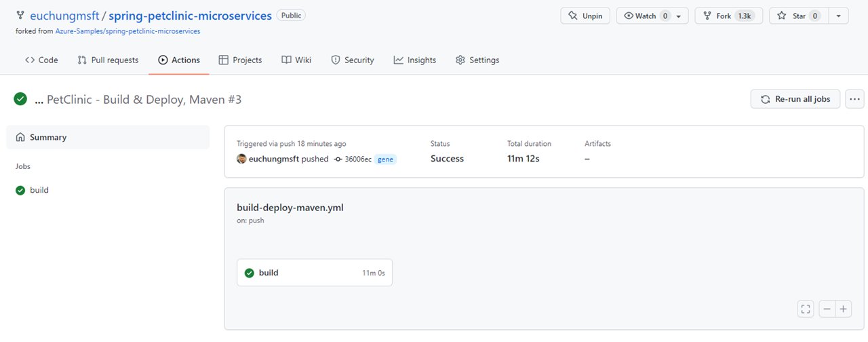The height and width of the screenshot is (342, 868).
Task: Open Azure-Samples upstream repository link
Action: tap(128, 31)
